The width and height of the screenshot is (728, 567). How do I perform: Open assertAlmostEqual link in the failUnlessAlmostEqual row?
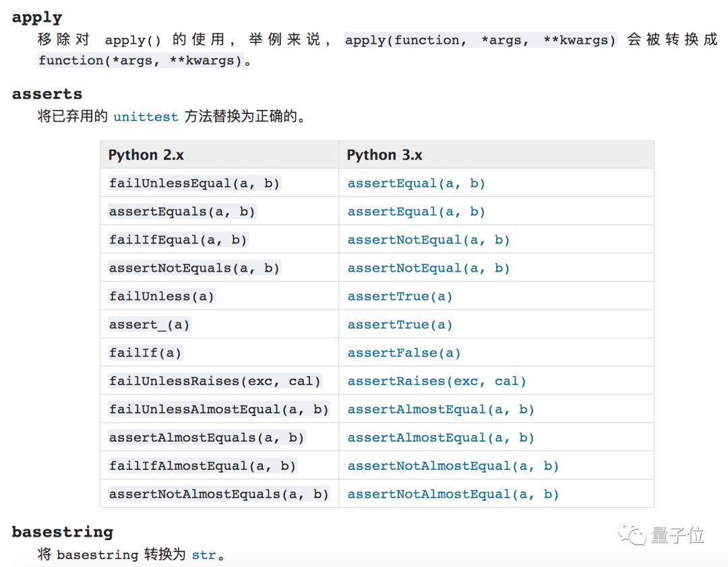tap(441, 409)
